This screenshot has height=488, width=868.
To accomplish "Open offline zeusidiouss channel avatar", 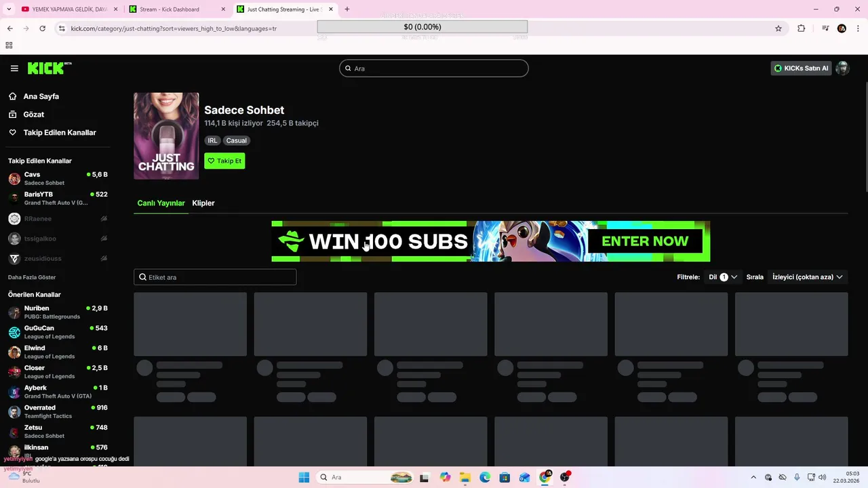I will pos(14,259).
